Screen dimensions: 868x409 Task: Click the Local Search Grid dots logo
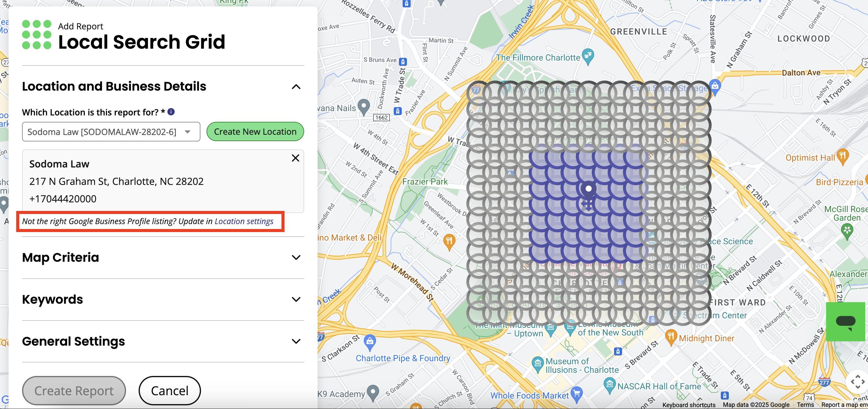tap(37, 35)
